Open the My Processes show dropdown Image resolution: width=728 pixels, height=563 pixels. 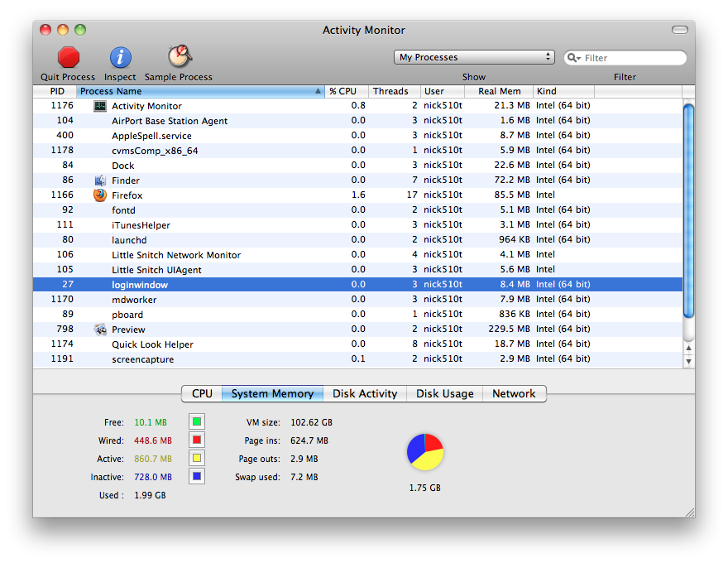(x=474, y=57)
